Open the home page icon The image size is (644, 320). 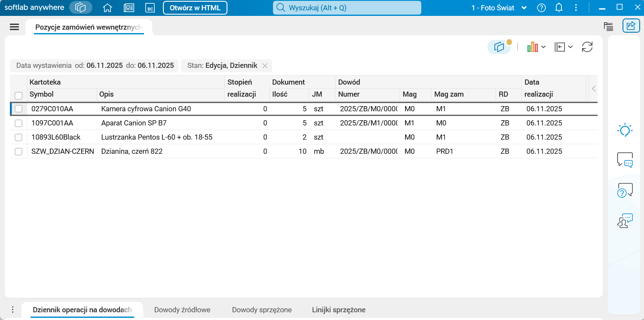tap(107, 8)
